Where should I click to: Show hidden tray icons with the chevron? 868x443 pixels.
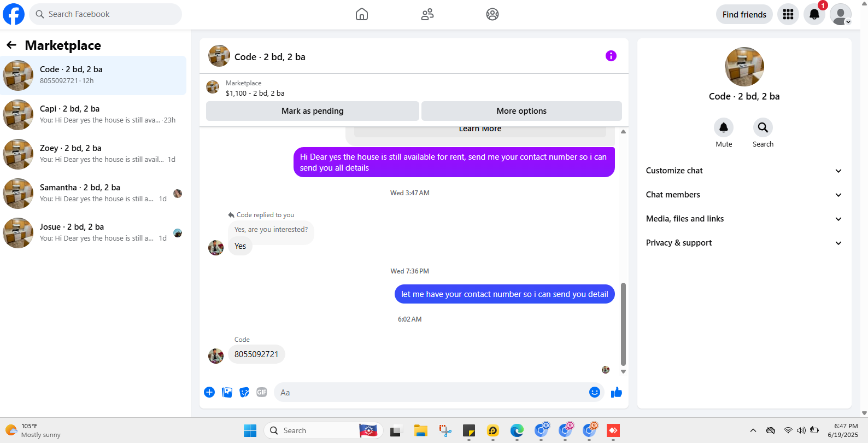pyautogui.click(x=753, y=430)
